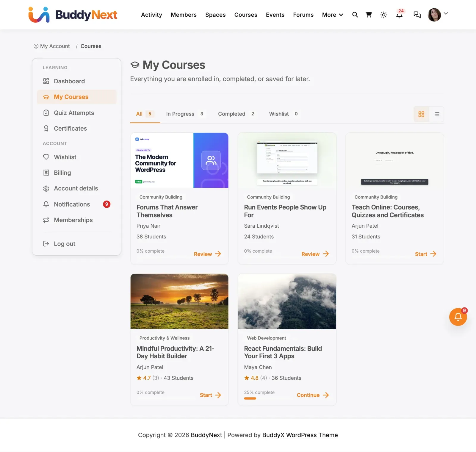
Task: Open the user avatar profile menu
Action: pyautogui.click(x=435, y=15)
